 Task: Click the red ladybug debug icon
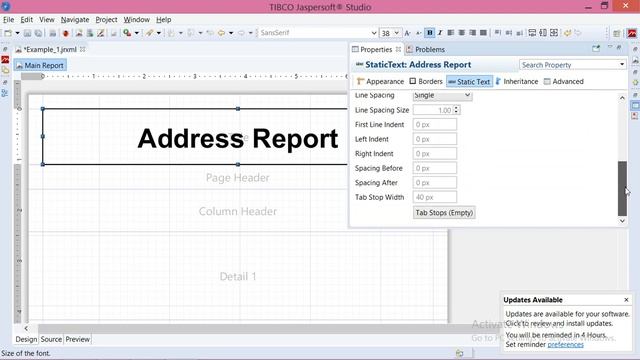[65, 33]
